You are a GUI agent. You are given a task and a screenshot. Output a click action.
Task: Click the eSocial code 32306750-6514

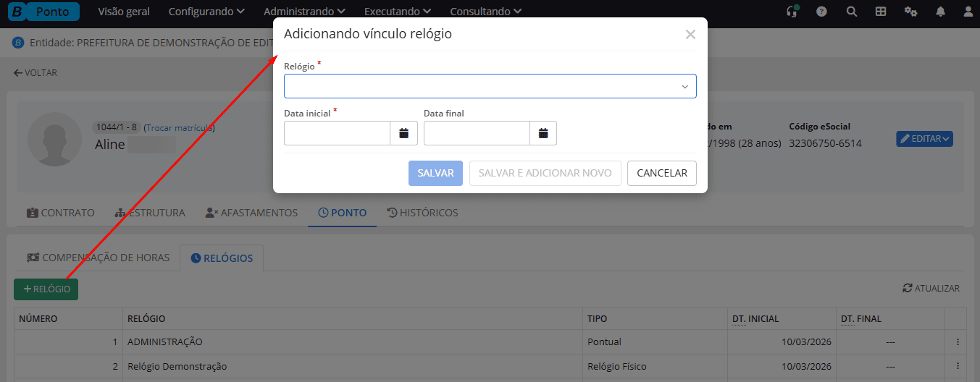826,143
